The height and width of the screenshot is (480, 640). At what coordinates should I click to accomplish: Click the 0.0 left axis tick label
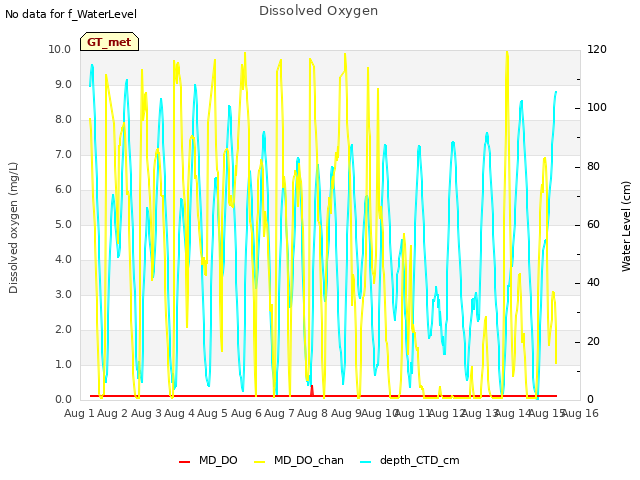pyautogui.click(x=63, y=399)
